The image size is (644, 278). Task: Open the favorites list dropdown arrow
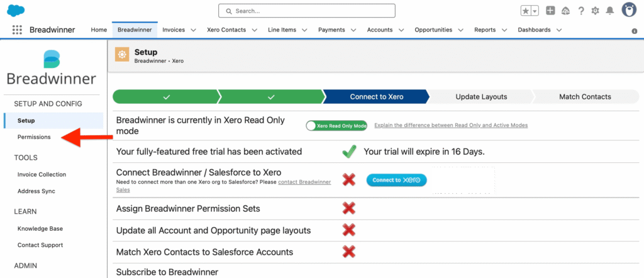[535, 11]
